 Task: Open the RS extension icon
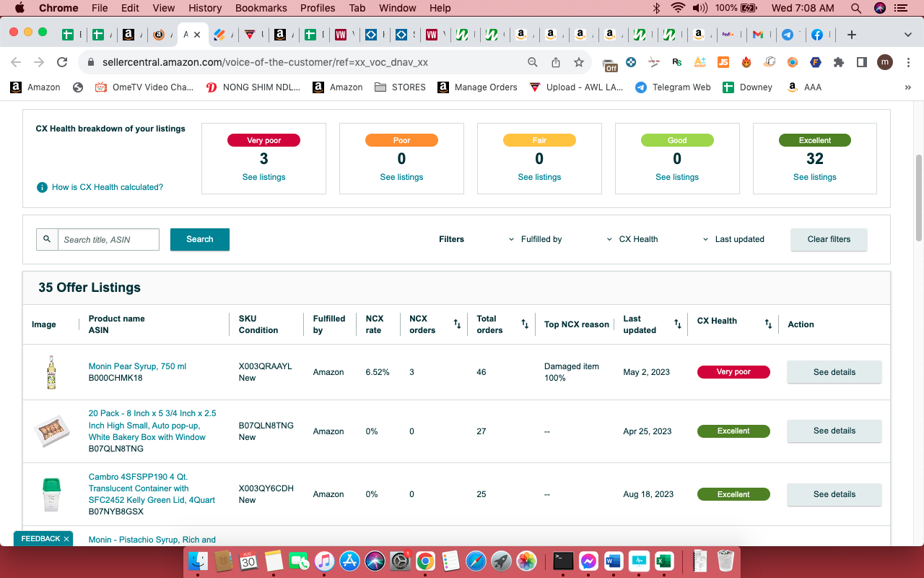(677, 62)
